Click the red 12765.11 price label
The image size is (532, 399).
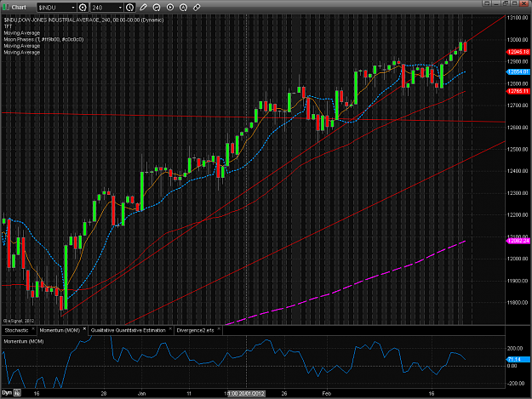[518, 91]
